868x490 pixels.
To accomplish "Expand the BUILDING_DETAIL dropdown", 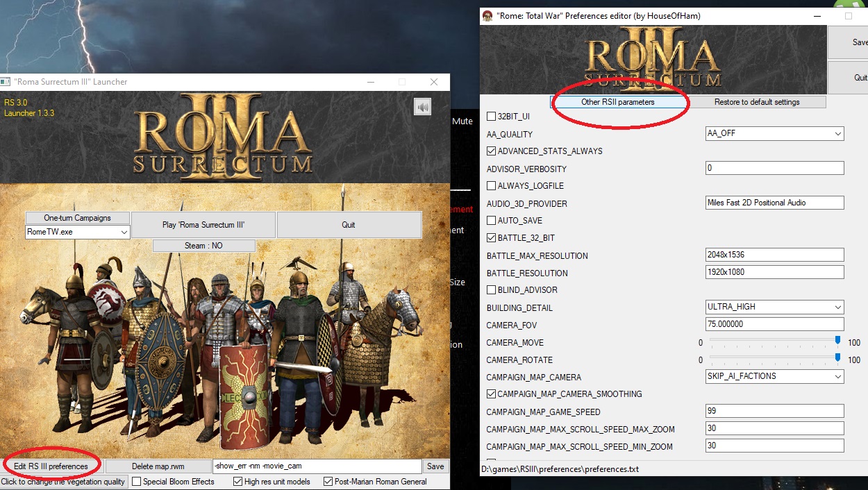I will 774,307.
